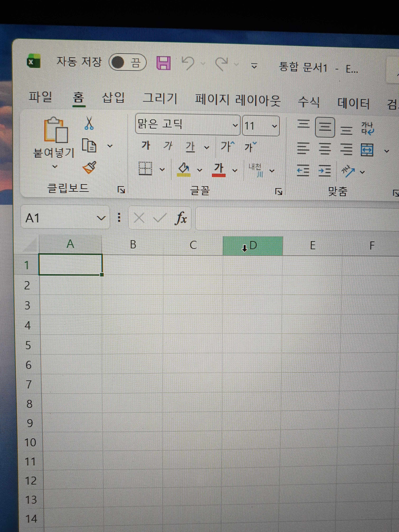Click the Redo arrow icon
The height and width of the screenshot is (532, 399).
(x=222, y=64)
